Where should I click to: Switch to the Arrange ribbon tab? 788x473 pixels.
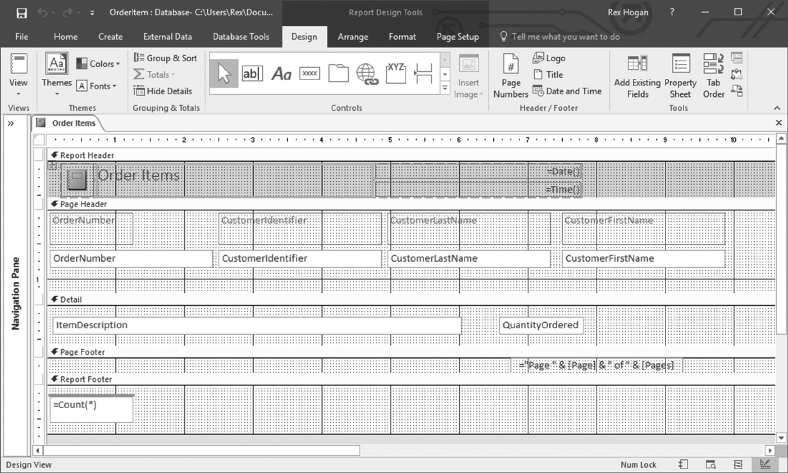tap(353, 37)
